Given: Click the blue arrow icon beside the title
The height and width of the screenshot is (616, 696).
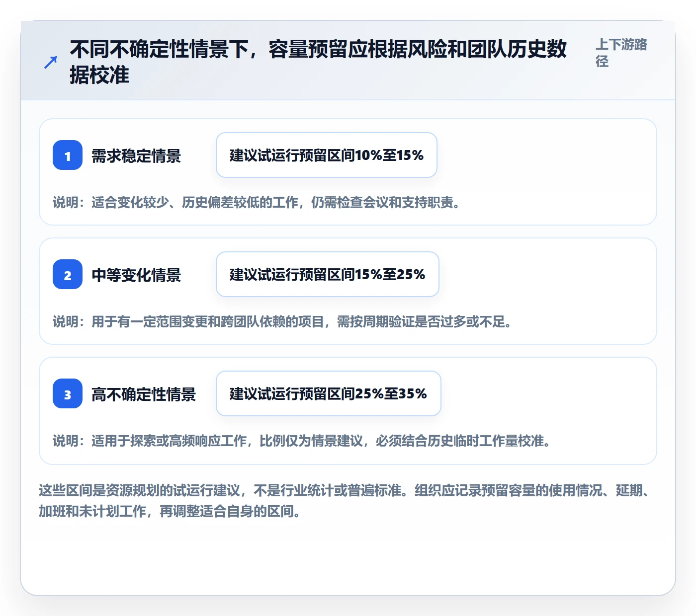Looking at the screenshot, I should [51, 62].
